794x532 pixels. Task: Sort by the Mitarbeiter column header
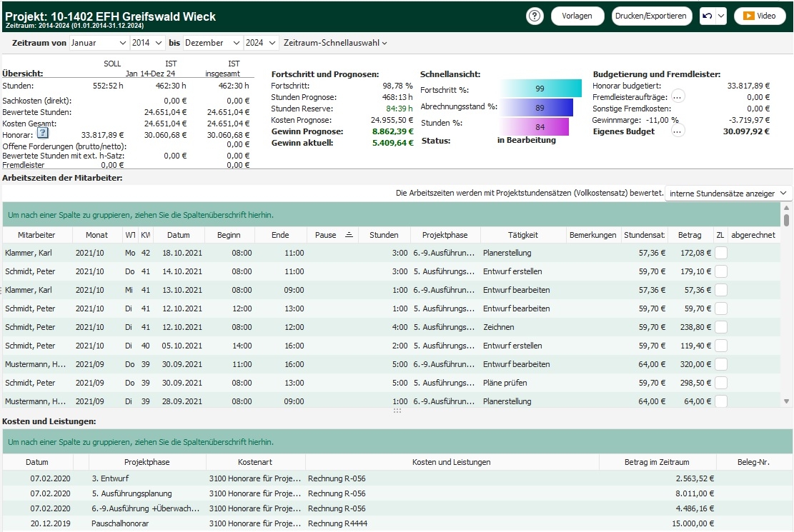pos(36,235)
